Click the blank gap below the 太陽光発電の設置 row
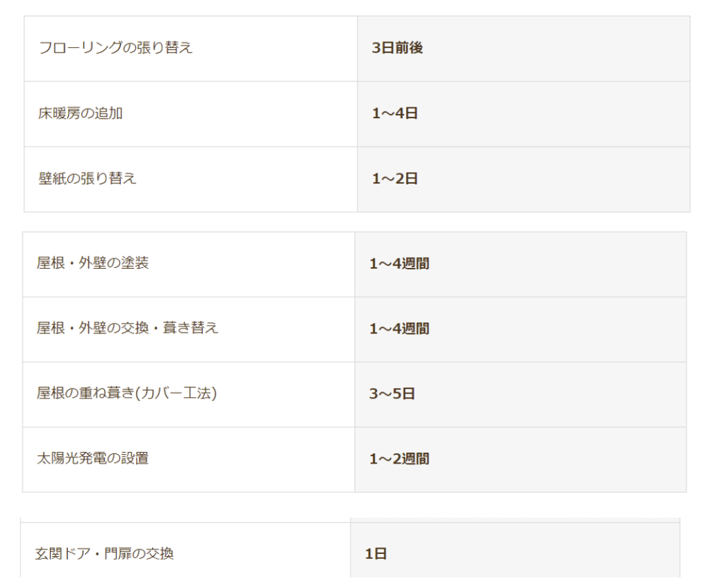This screenshot has height=588, width=711. click(355, 505)
